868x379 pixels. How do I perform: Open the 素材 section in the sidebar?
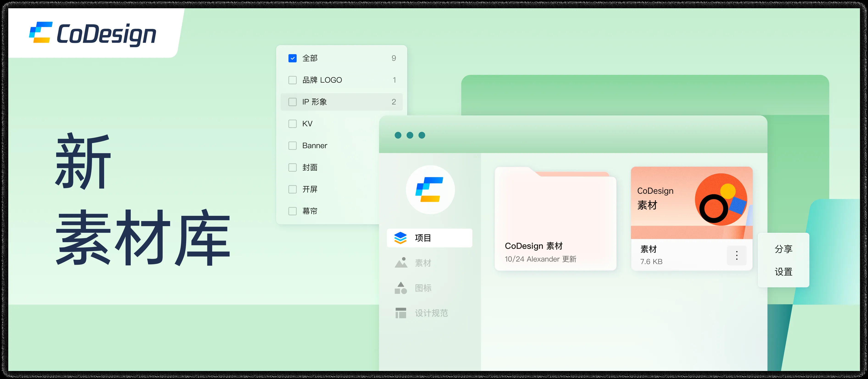pyautogui.click(x=423, y=263)
